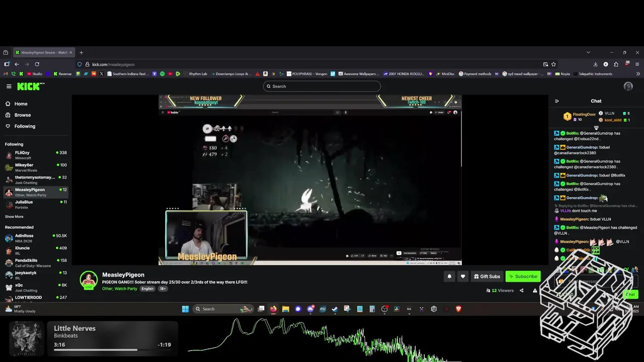Viewport: 644px width, 362px height.
Task: Click the MeasleyPigeon streamer avatar
Action: (x=89, y=280)
